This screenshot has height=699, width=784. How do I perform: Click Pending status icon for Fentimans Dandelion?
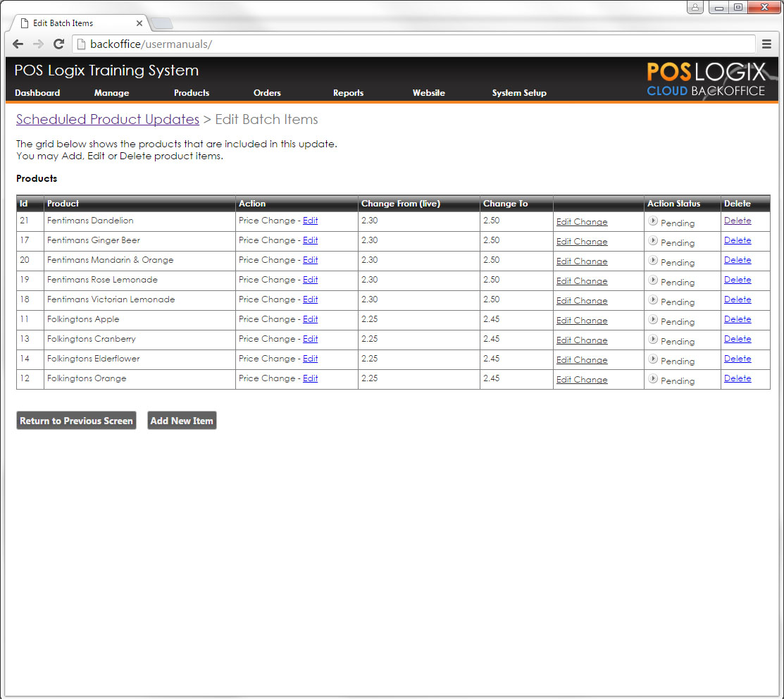point(652,221)
